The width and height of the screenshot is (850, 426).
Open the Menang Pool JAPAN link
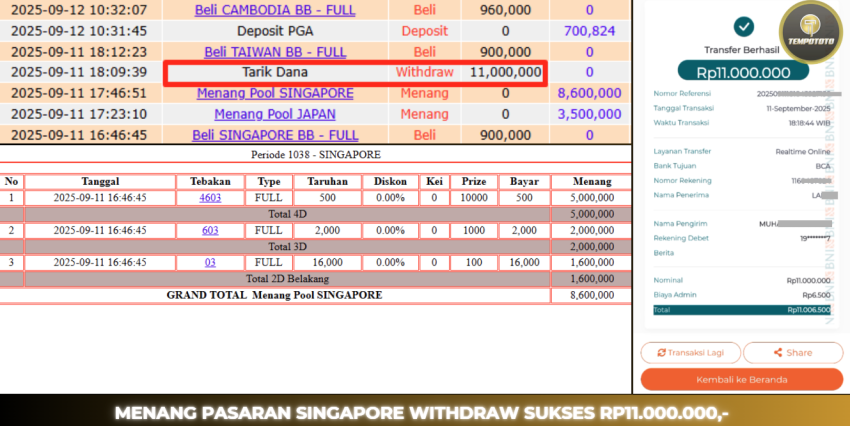(275, 114)
